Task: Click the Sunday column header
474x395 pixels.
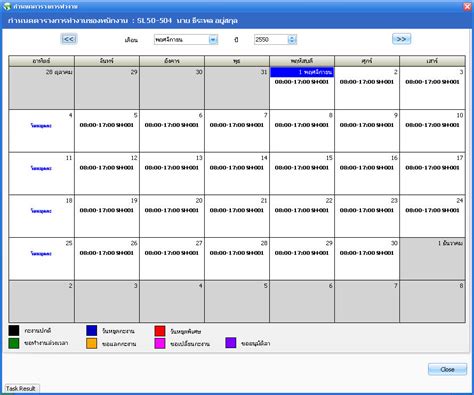Action: (x=41, y=61)
